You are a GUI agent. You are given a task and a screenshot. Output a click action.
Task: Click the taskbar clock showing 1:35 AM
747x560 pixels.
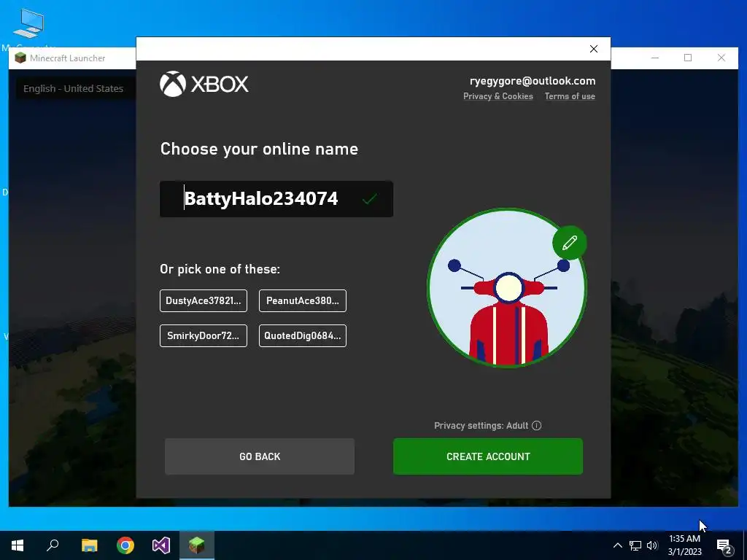(x=684, y=545)
